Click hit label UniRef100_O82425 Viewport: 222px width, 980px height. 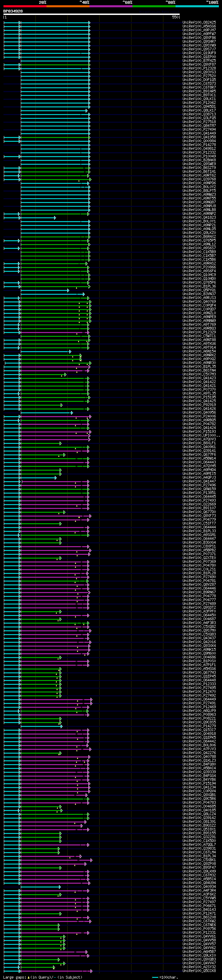[199, 23]
